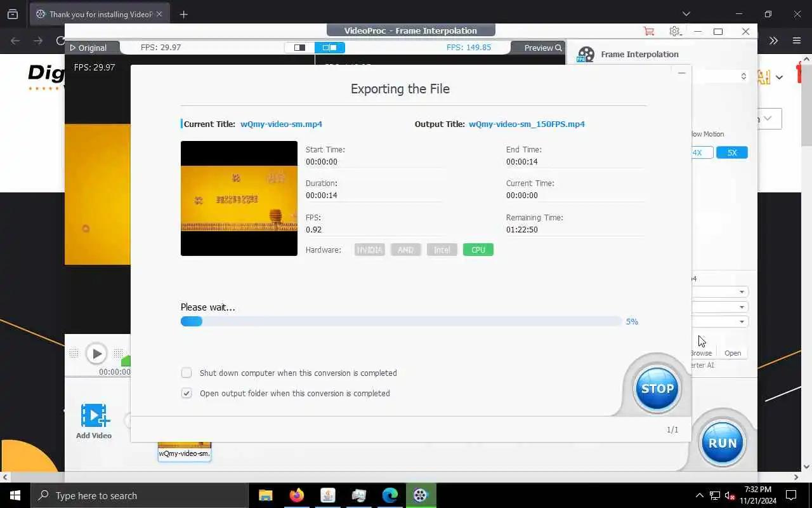812x508 pixels.
Task: Go forward in browser
Action: pos(38,41)
